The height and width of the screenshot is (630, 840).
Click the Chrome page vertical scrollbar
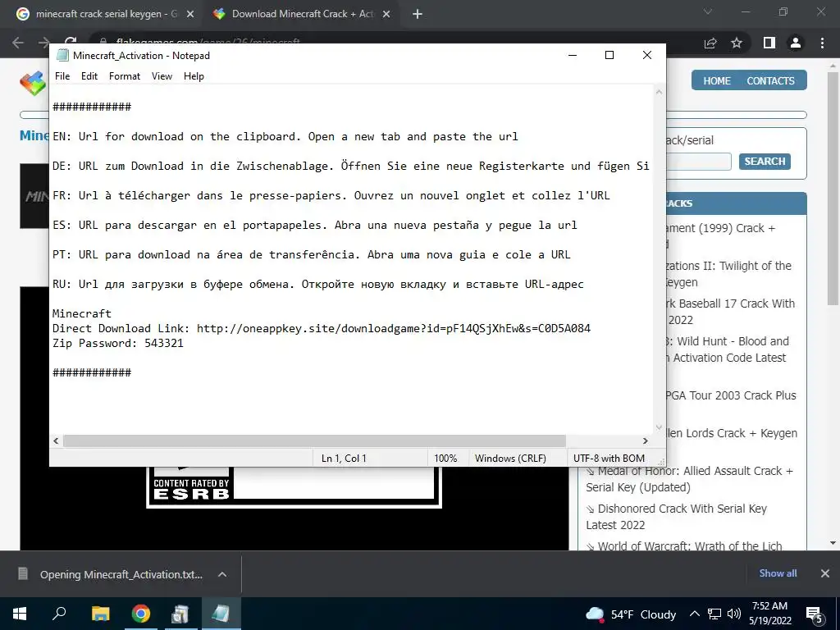(833, 188)
